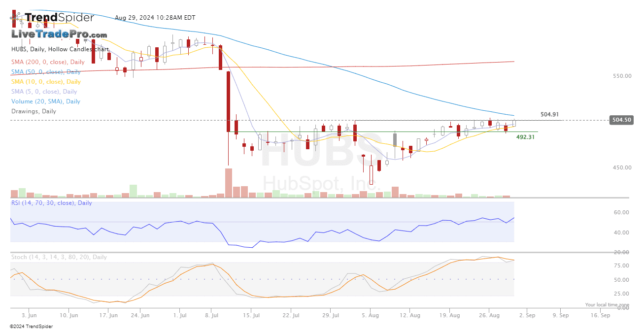Screen dimensions: 644x331
Task: Select the green 492.31 support level label
Action: [525, 137]
